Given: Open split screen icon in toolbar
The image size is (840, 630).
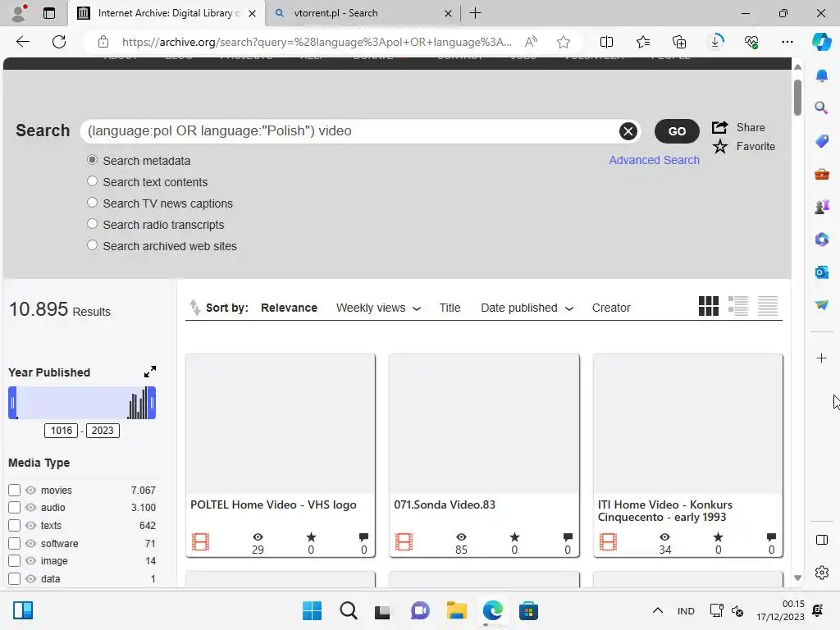Looking at the screenshot, I should [x=606, y=42].
